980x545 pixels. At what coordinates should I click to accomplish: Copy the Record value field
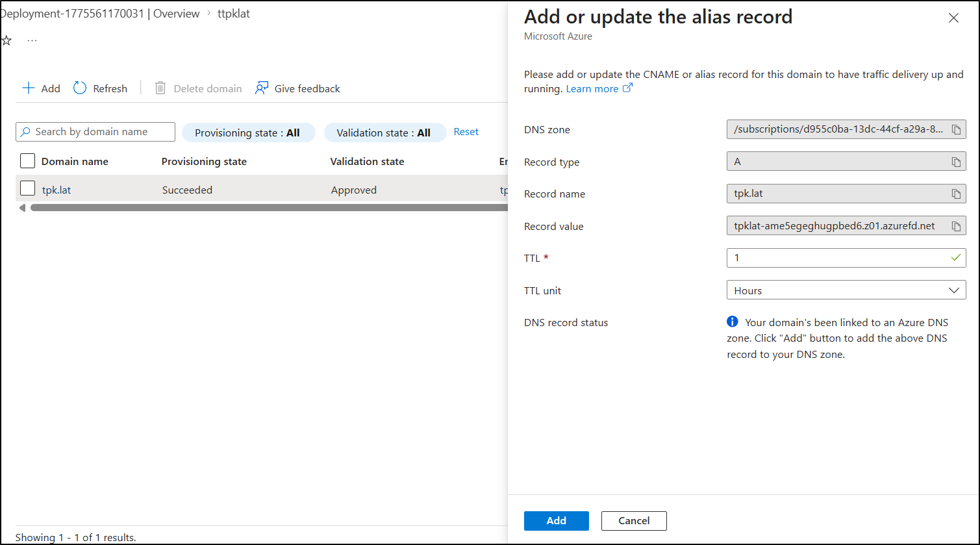pos(956,226)
